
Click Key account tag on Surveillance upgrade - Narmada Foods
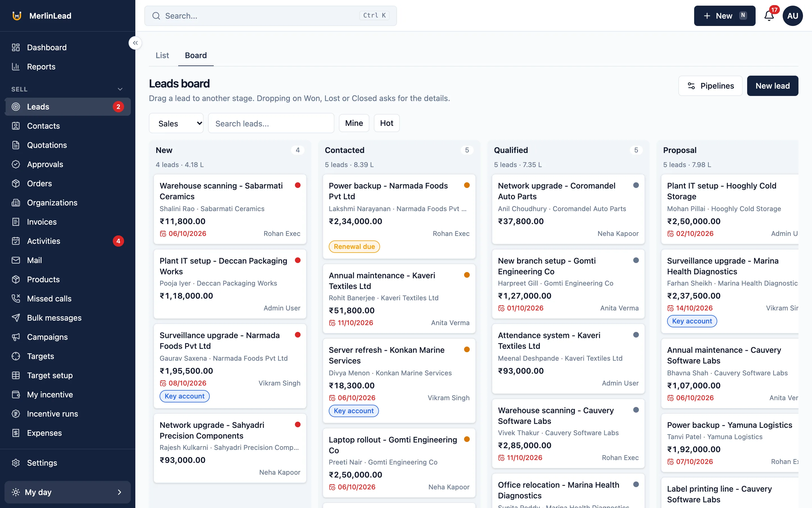click(184, 396)
